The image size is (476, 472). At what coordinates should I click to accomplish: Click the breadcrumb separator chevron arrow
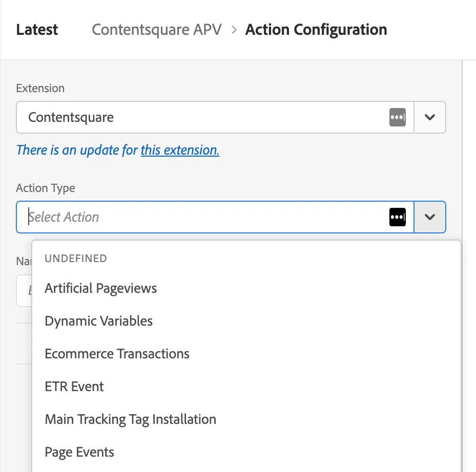coord(234,30)
